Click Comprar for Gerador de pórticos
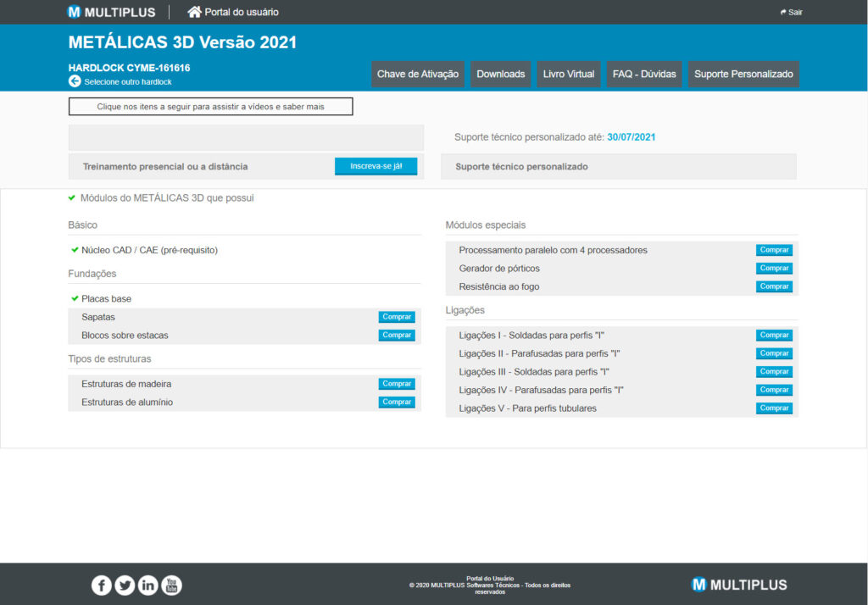 (775, 268)
